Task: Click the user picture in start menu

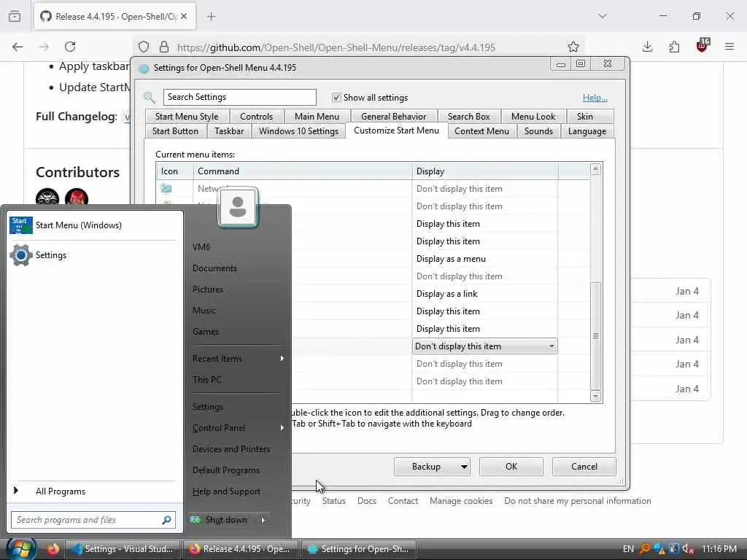Action: coord(238,207)
